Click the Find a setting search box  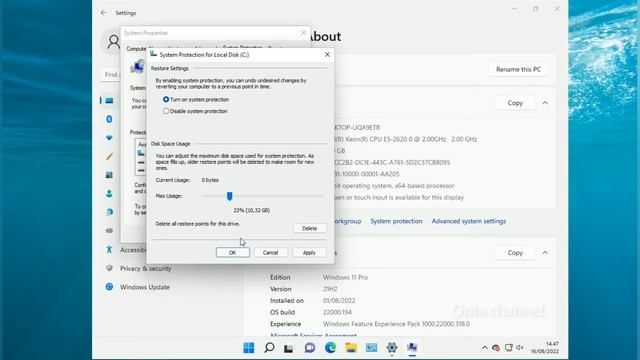(111, 74)
